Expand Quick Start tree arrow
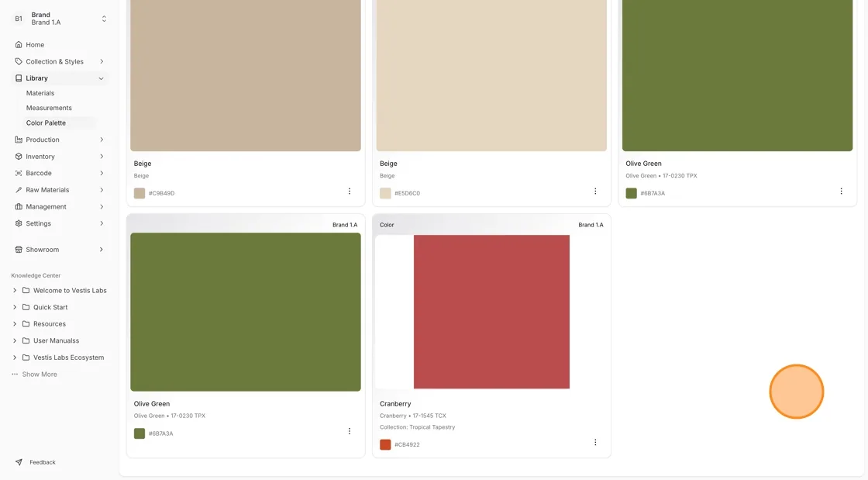The image size is (868, 480). click(15, 307)
